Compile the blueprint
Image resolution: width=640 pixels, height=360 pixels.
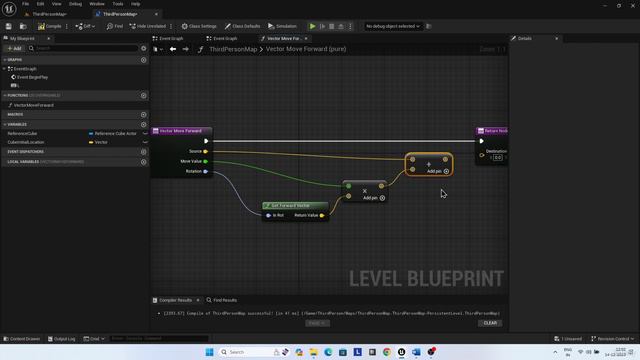coord(49,26)
